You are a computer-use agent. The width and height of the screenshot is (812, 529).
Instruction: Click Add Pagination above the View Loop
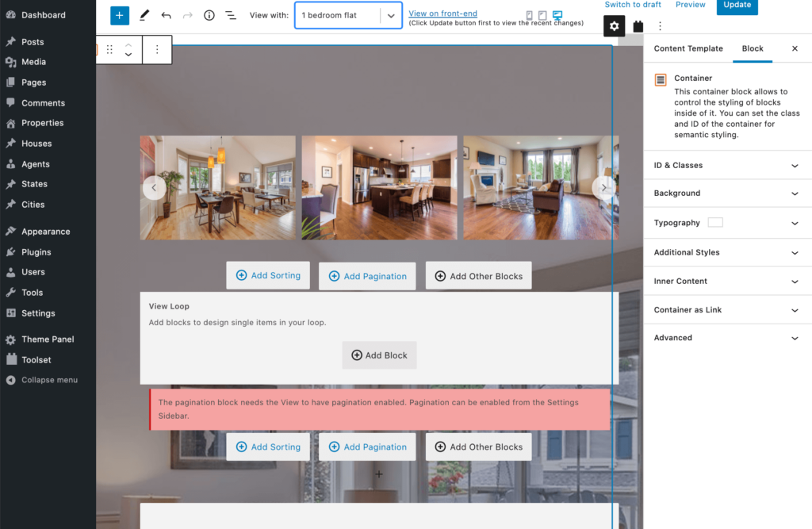(367, 276)
